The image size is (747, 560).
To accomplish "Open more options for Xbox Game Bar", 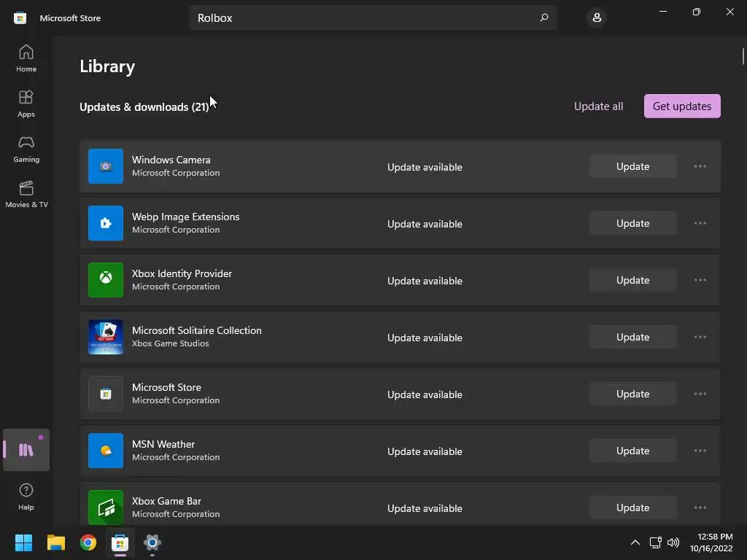I will coord(700,507).
